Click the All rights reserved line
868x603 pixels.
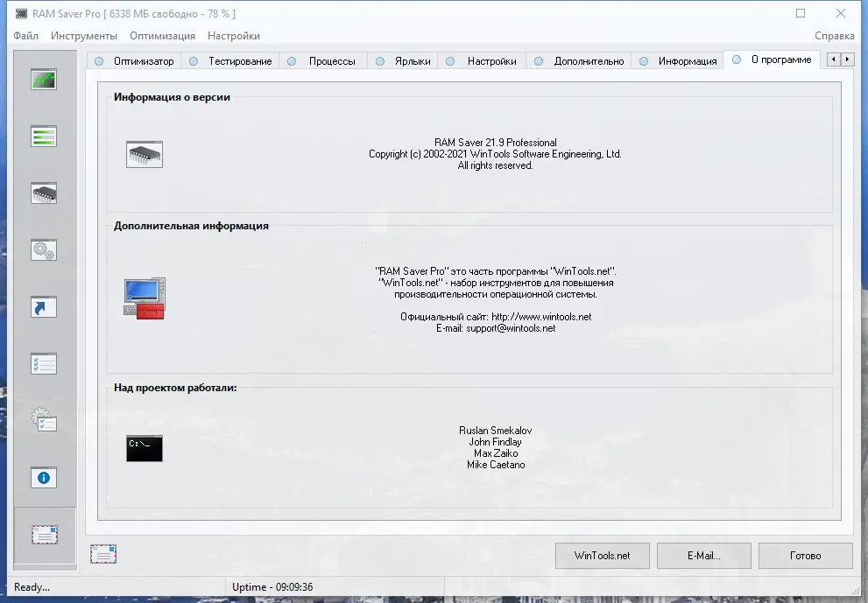click(496, 165)
